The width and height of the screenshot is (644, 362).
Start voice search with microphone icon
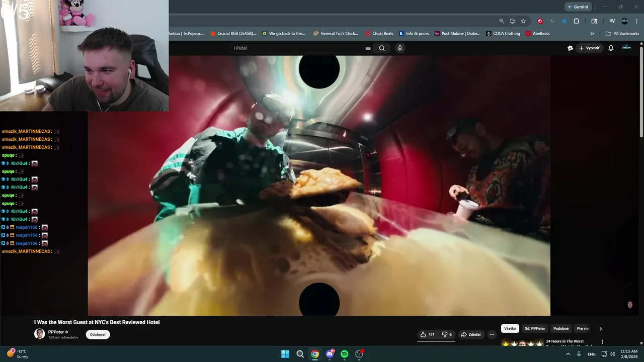click(400, 48)
